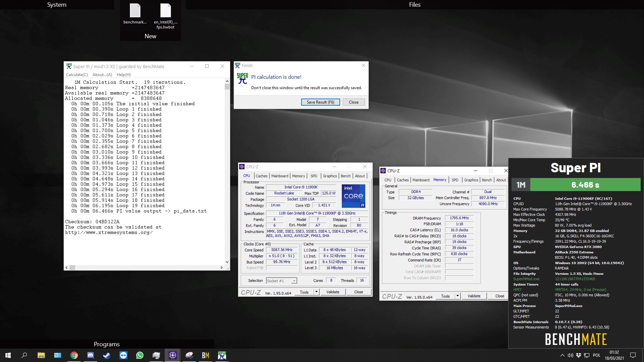Open the Socket #1 selection dropdown

pos(281,281)
